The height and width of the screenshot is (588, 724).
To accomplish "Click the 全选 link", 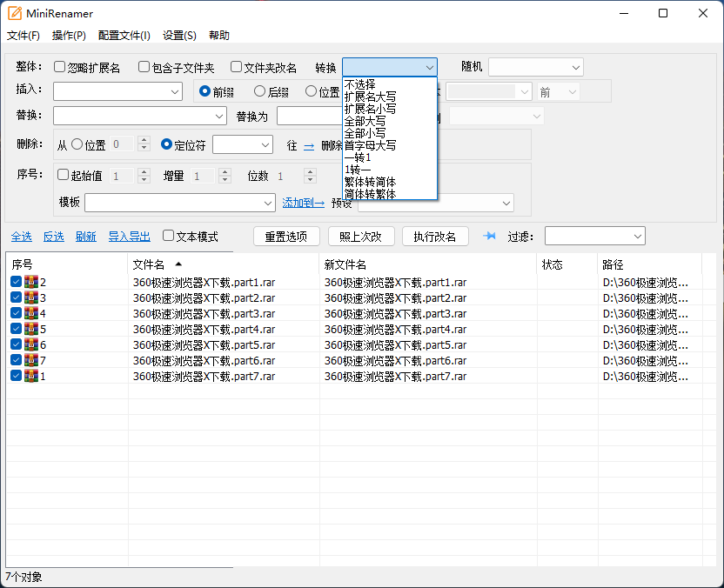I will pyautogui.click(x=21, y=237).
